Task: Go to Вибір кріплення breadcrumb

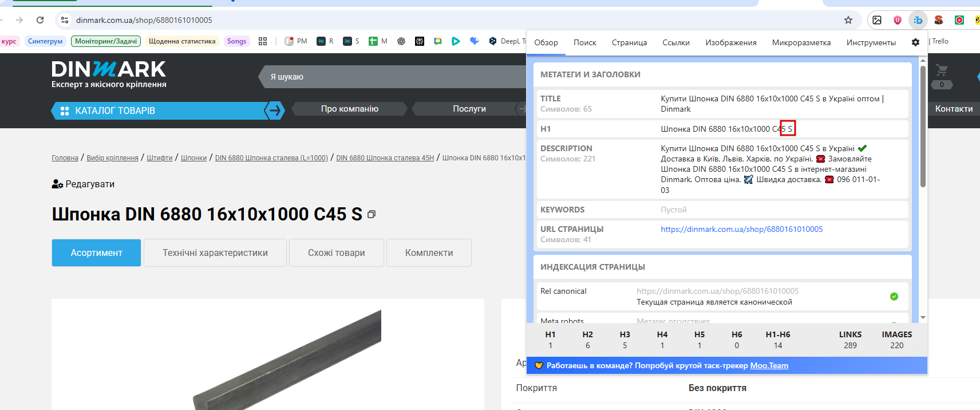Action: point(112,157)
